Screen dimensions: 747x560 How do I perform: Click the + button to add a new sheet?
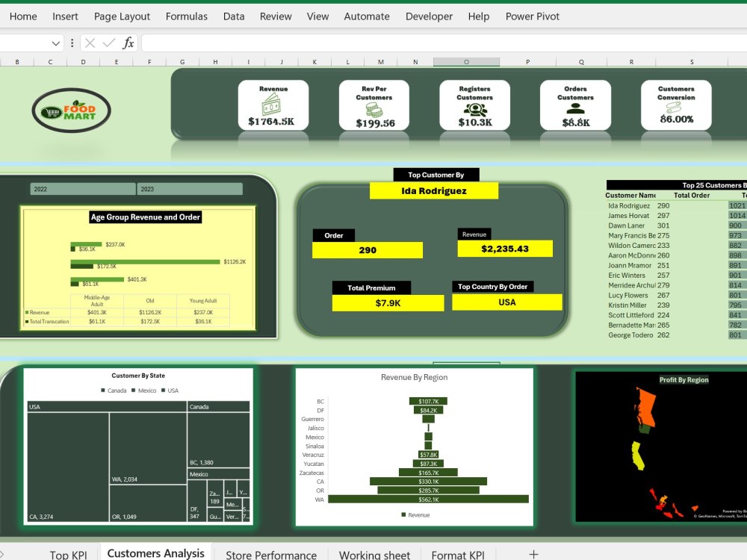click(x=533, y=553)
